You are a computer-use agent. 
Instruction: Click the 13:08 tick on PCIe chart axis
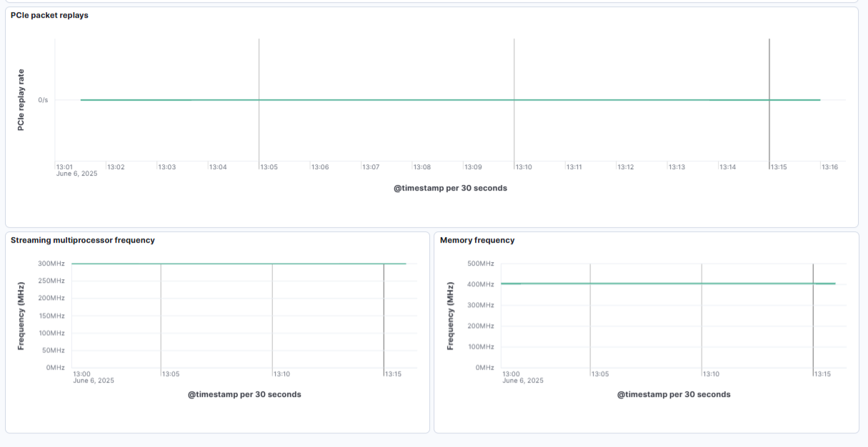click(422, 167)
